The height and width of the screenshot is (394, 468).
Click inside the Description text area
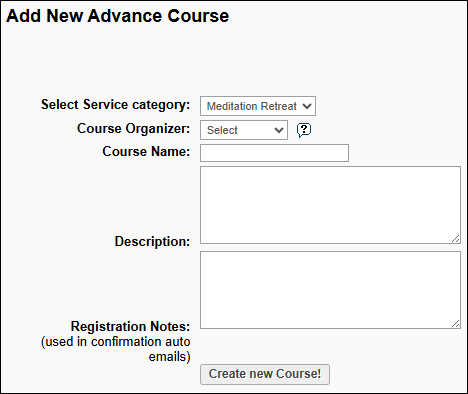pos(330,205)
